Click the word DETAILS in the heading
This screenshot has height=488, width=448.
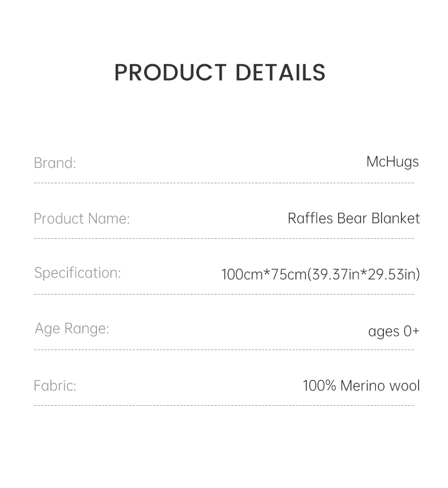pyautogui.click(x=280, y=73)
